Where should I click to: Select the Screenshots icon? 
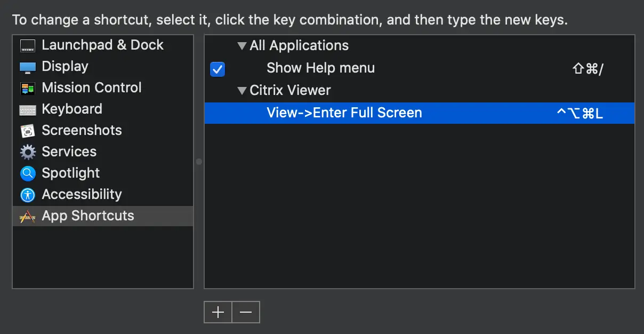(27, 130)
